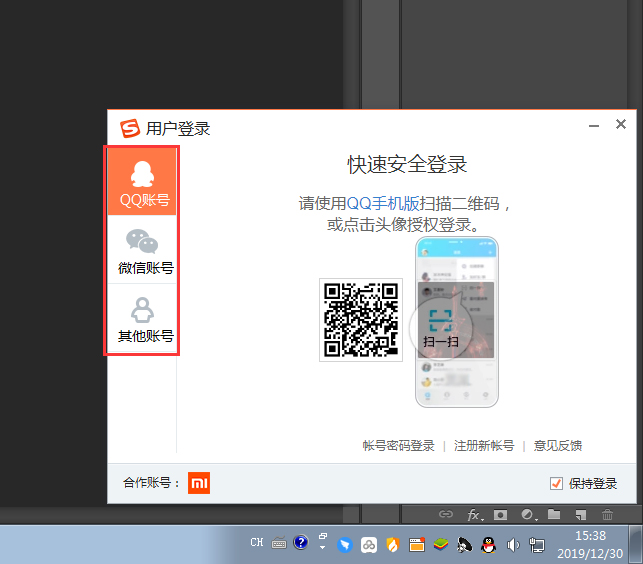
Task: Click the QQ penguin tray icon
Action: [x=489, y=545]
